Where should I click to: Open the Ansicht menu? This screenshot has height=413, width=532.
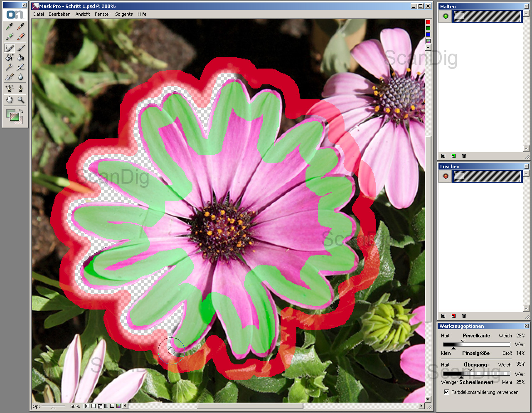(x=82, y=14)
